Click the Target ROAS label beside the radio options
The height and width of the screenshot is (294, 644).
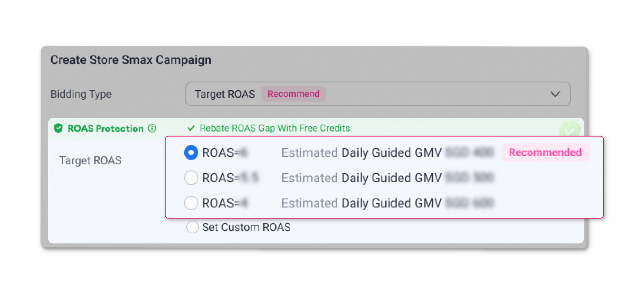click(x=90, y=160)
